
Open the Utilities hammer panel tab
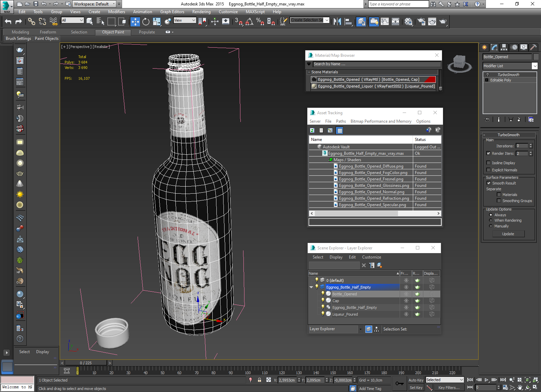533,47
